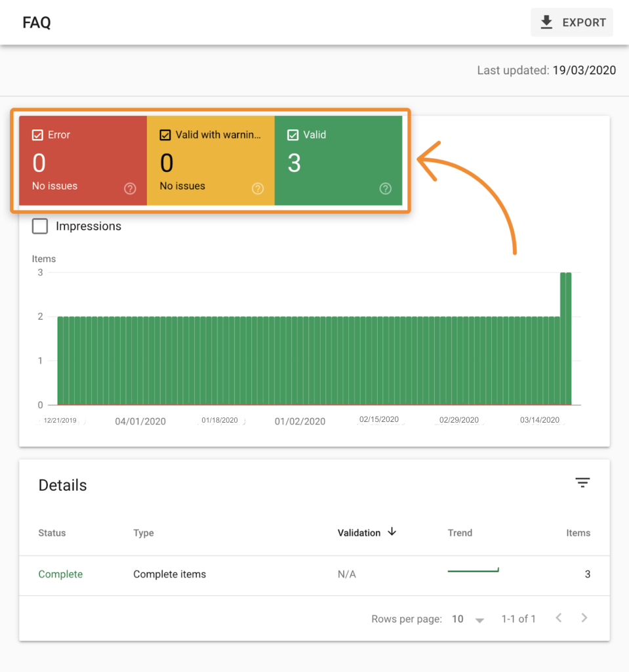Click the green trend sparkline for Complete items

(x=473, y=570)
